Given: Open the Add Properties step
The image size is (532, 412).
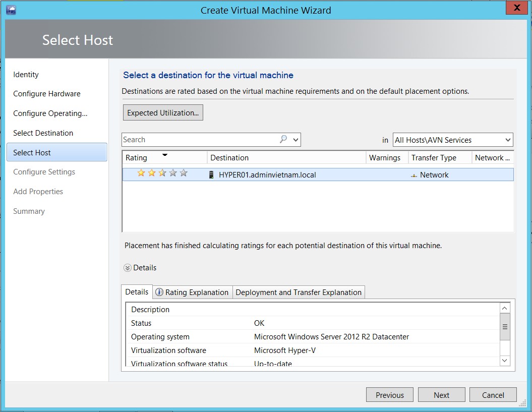Looking at the screenshot, I should click(x=38, y=192).
